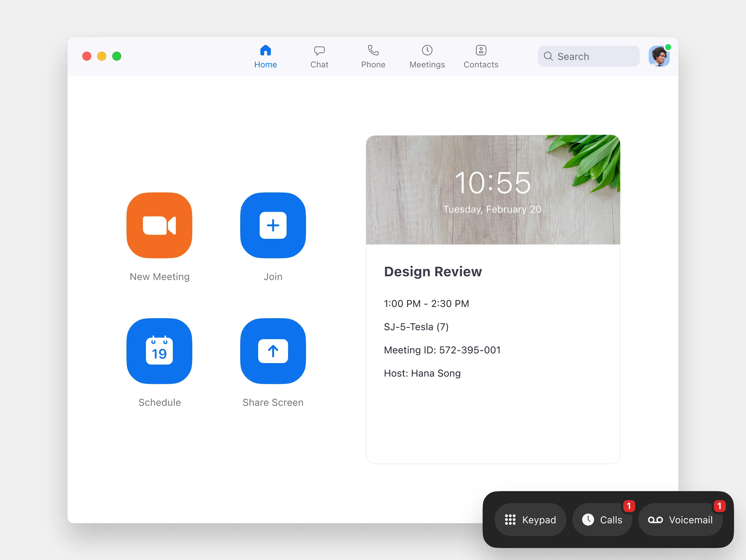
Task: Open Voicemail from the bottom bar
Action: (680, 520)
